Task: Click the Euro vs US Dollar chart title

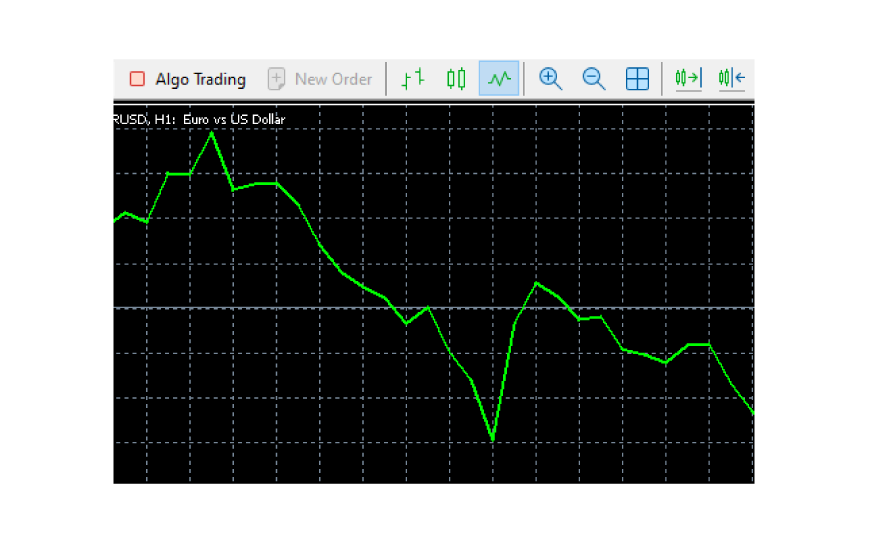Action: tap(233, 120)
